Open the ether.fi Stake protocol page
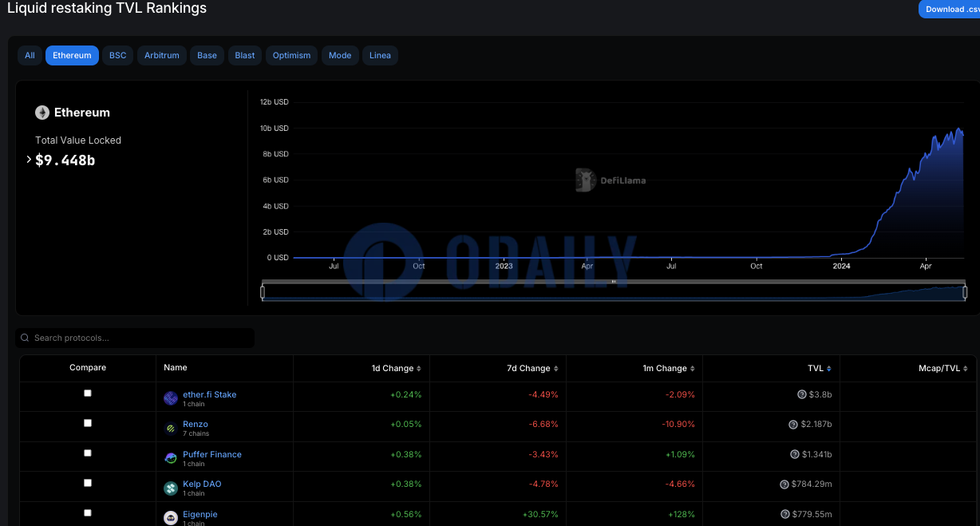Screen dimensions: 980x526 pos(209,394)
